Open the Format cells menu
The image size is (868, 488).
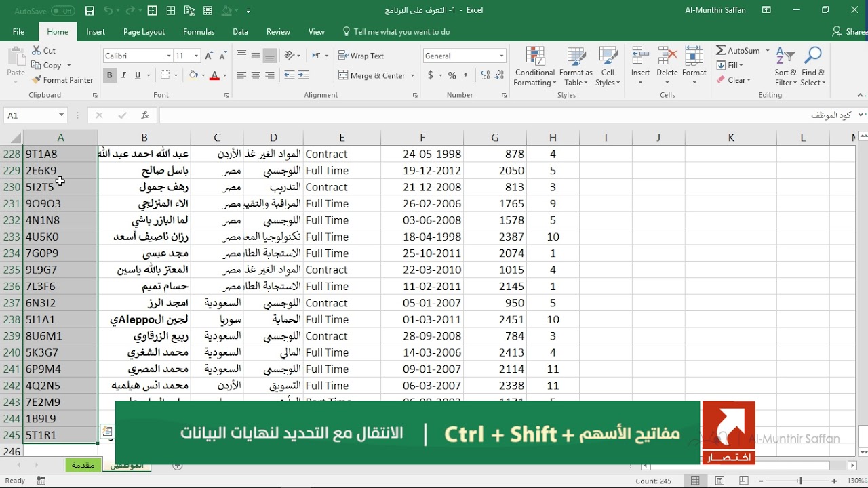[x=694, y=66]
